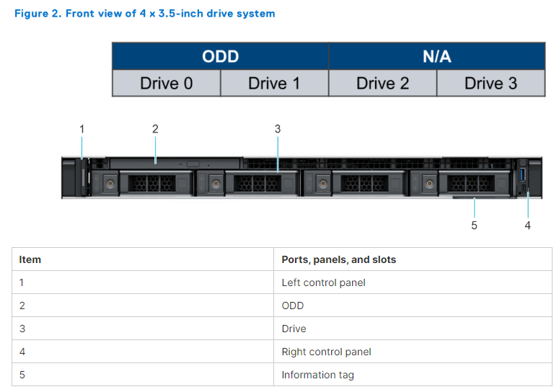
Task: Click callout number 2 above server
Action: tap(155, 129)
